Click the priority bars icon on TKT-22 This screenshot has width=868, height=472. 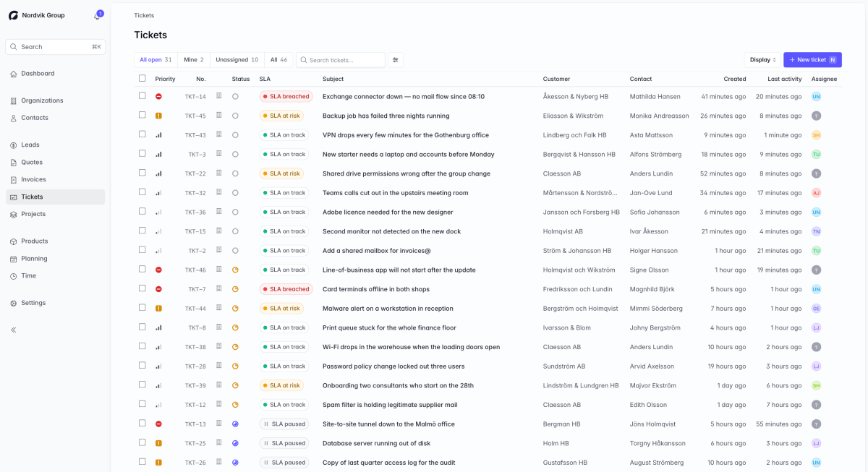point(158,173)
